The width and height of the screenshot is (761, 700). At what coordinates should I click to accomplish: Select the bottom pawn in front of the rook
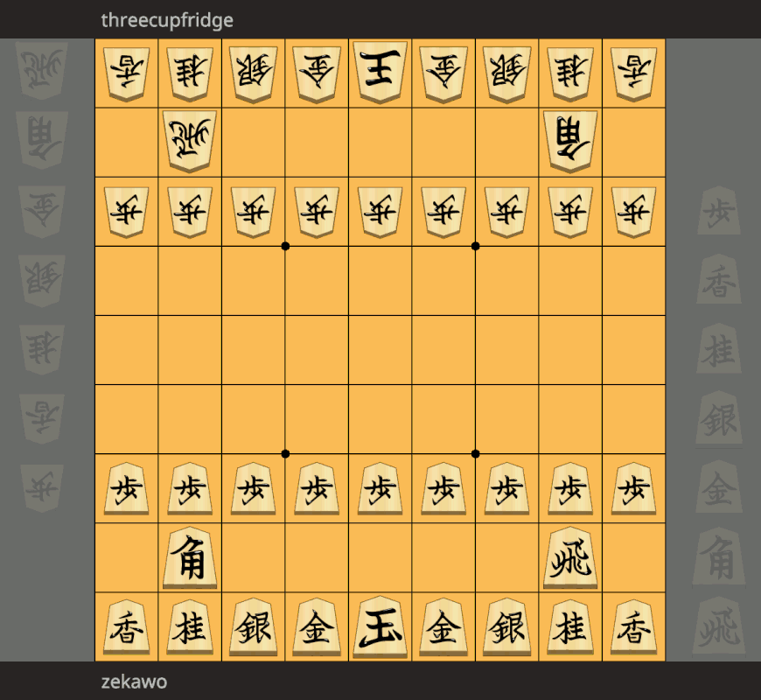click(x=570, y=488)
